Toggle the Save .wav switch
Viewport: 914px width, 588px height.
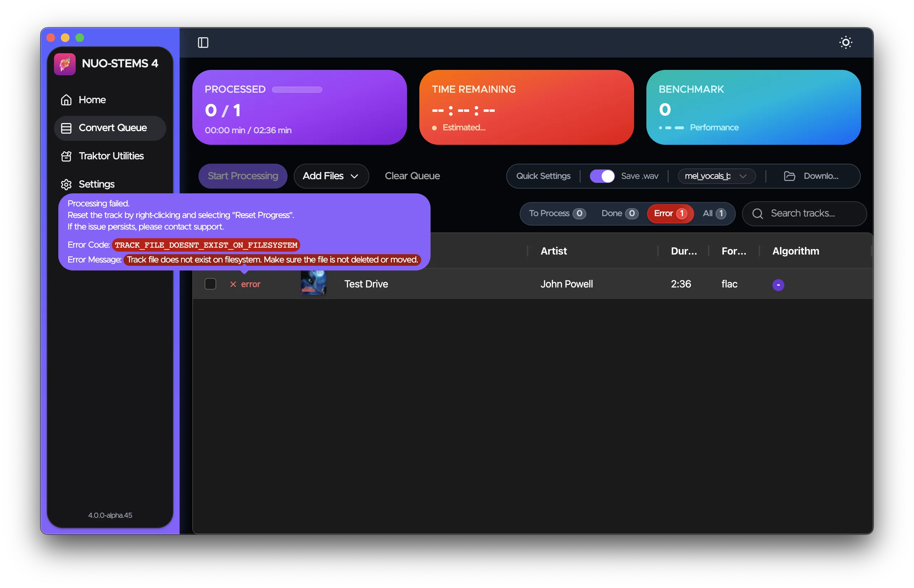click(602, 176)
